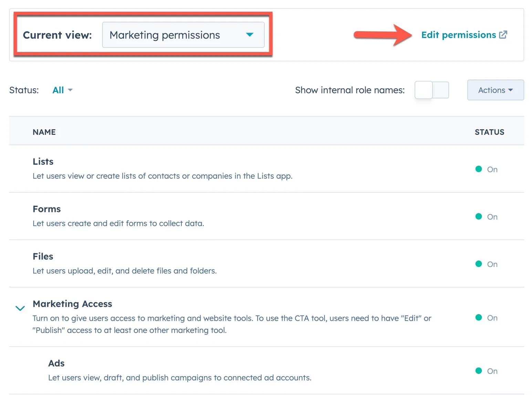Click Files description about upload, edit, delete
Image resolution: width=532 pixels, height=395 pixels.
coord(125,271)
